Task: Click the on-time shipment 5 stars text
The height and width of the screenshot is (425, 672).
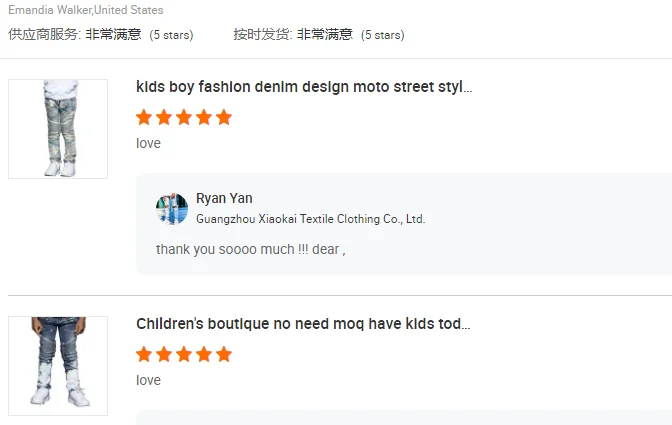Action: click(x=382, y=35)
